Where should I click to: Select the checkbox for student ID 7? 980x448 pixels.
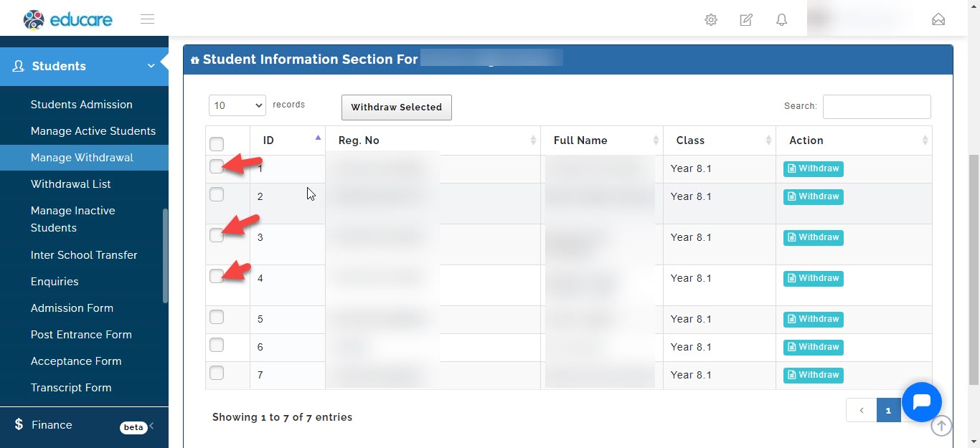click(x=217, y=373)
